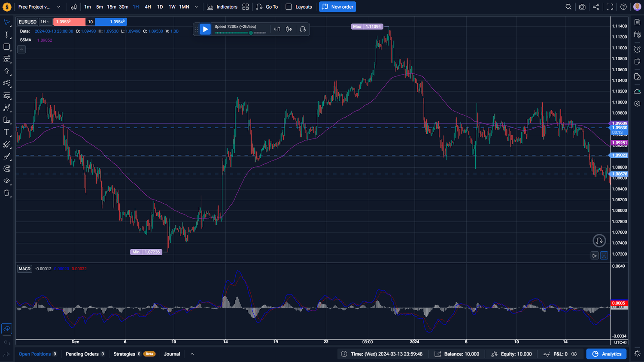Open the Pending Orders tab
The image size is (644, 362).
pyautogui.click(x=85, y=354)
